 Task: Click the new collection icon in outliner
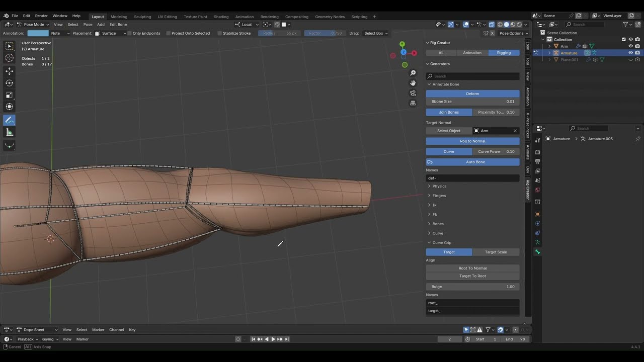point(638,24)
